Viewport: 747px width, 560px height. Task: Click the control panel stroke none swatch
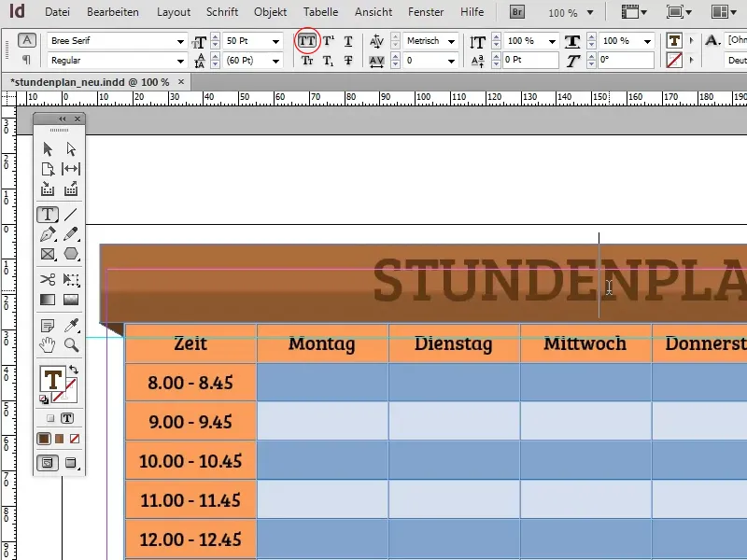tap(674, 61)
